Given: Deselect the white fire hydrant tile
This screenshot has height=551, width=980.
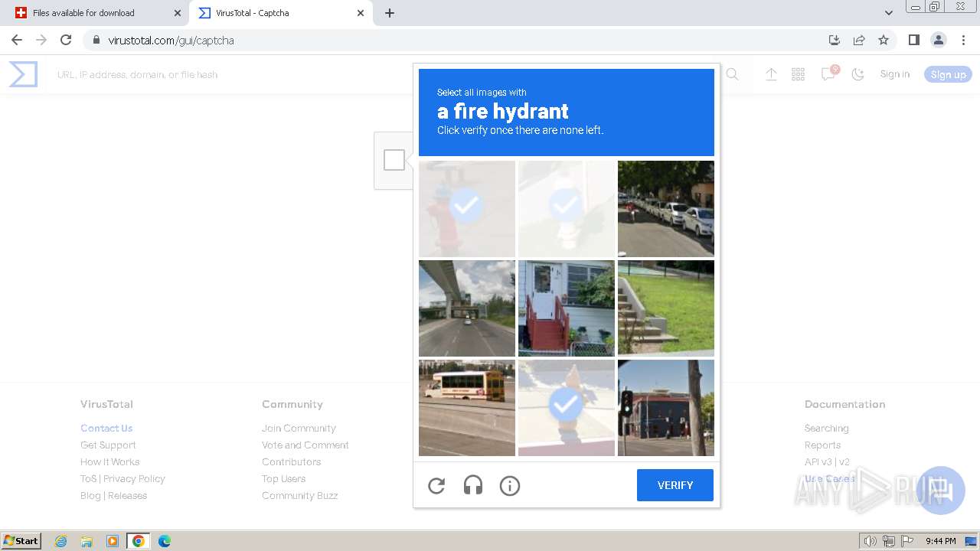Looking at the screenshot, I should [x=567, y=209].
